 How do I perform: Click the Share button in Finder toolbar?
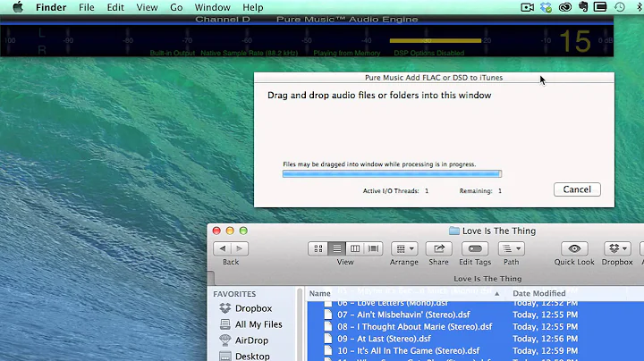click(438, 248)
